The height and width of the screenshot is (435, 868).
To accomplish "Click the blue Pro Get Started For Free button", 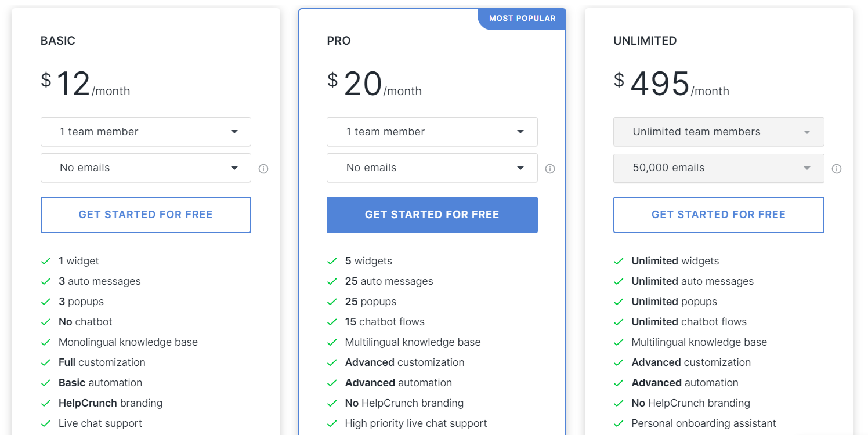I will click(x=432, y=215).
